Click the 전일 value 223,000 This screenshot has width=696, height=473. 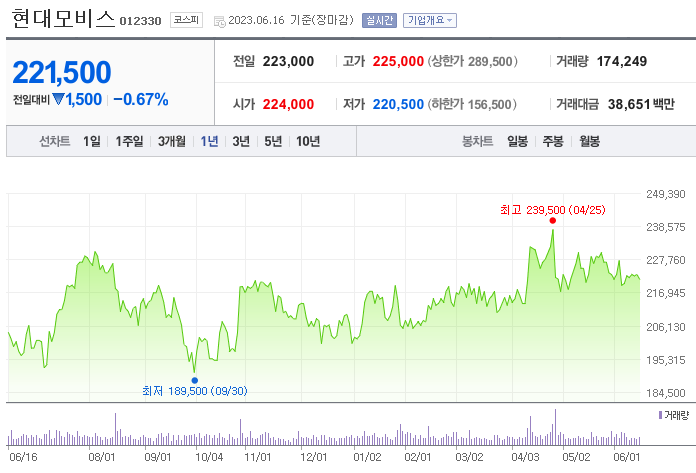288,61
